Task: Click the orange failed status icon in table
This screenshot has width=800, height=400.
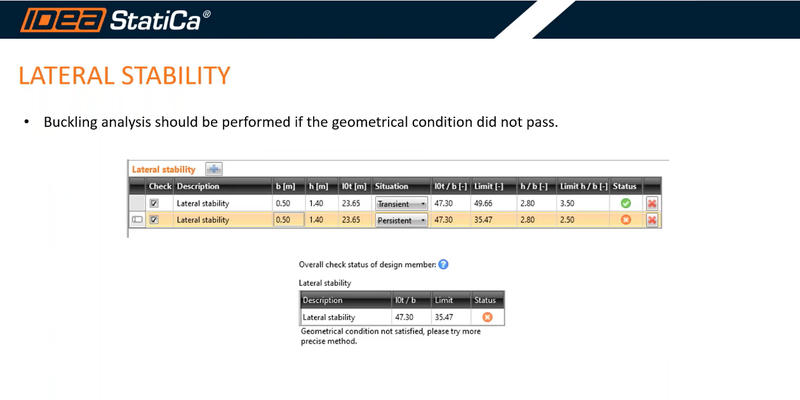Action: (x=626, y=220)
